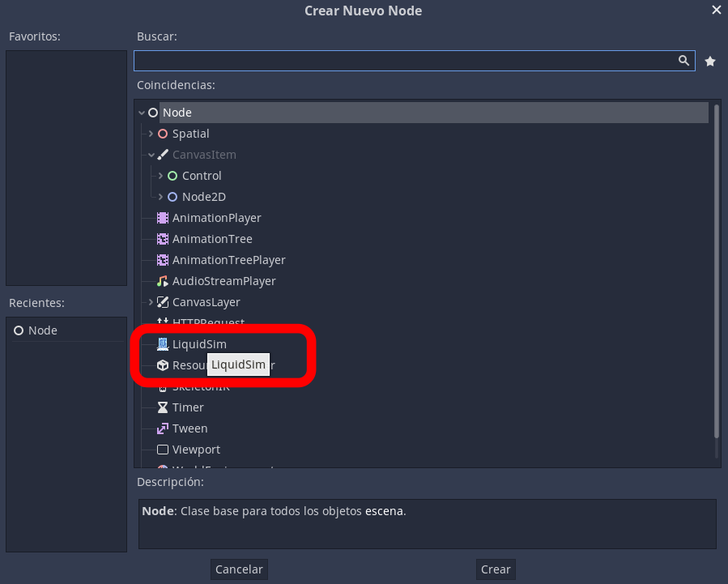Viewport: 728px width, 584px height.
Task: Select Node2D in the node list
Action: (204, 197)
